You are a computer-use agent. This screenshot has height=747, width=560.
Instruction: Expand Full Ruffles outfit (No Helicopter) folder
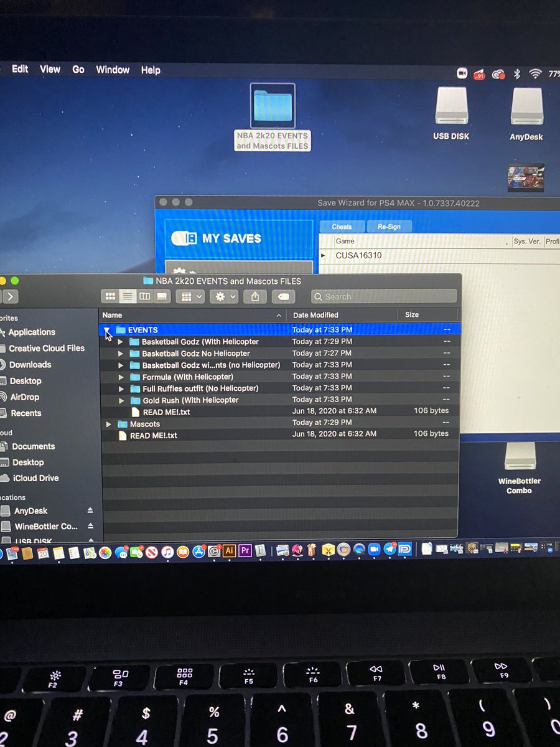(121, 388)
